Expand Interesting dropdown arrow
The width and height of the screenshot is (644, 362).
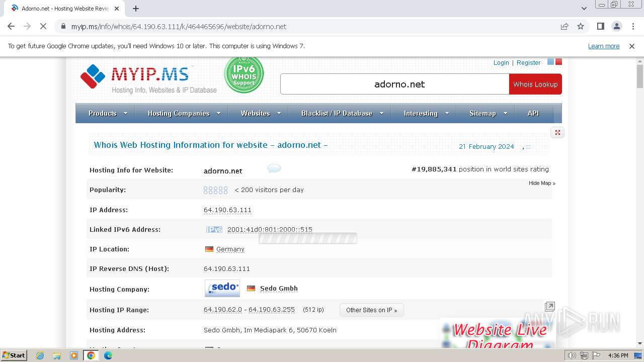click(447, 113)
